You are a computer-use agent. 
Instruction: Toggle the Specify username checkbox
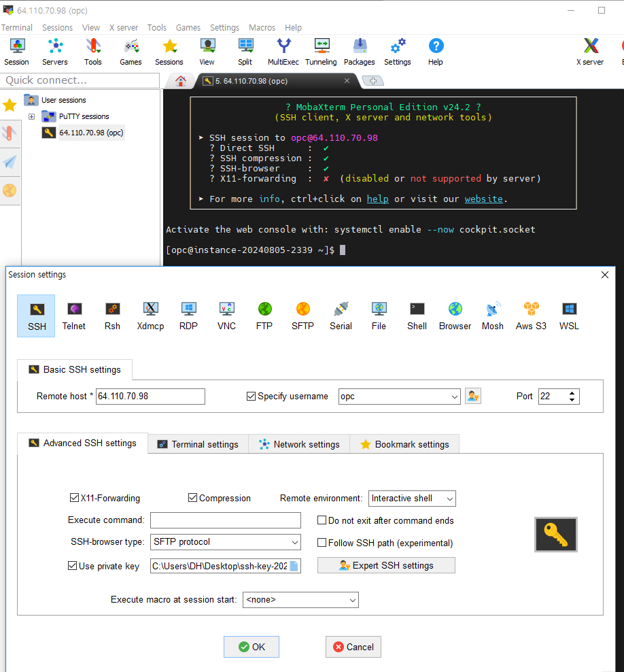[251, 397]
